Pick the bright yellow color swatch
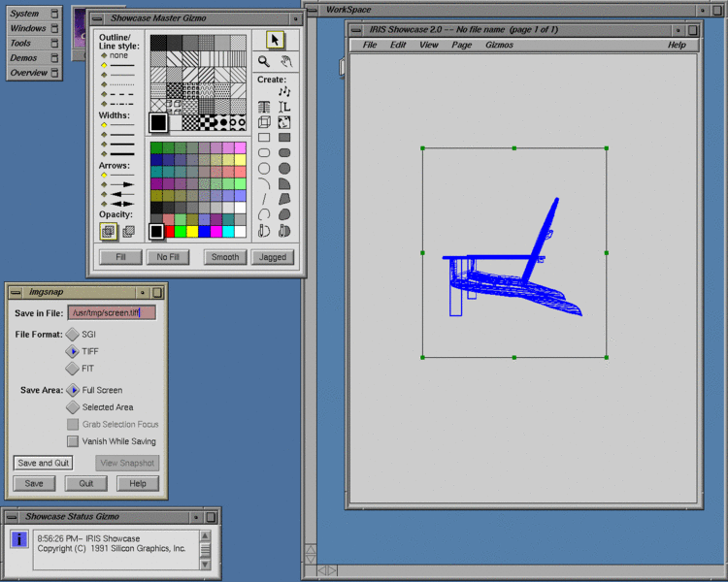 (190, 232)
